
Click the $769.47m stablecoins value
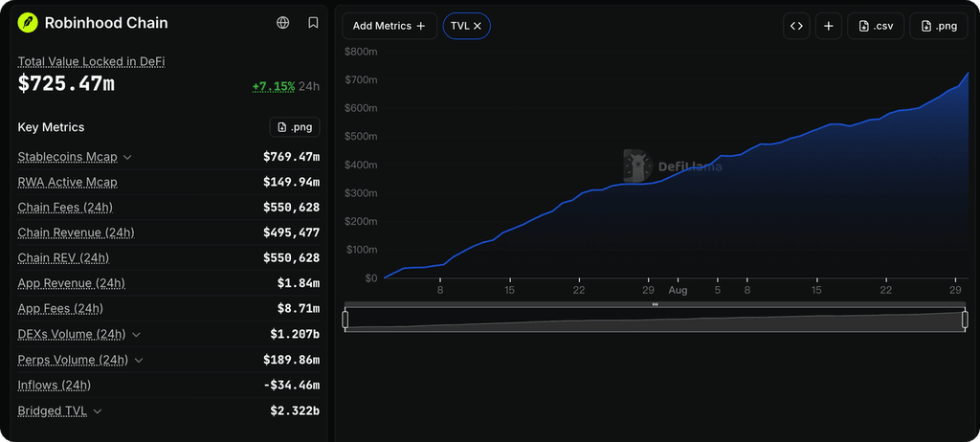291,157
